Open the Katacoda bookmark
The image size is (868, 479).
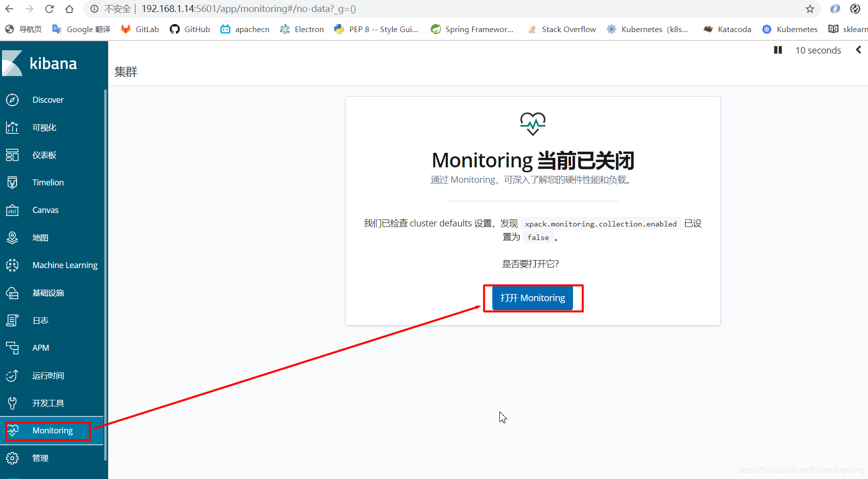point(727,29)
